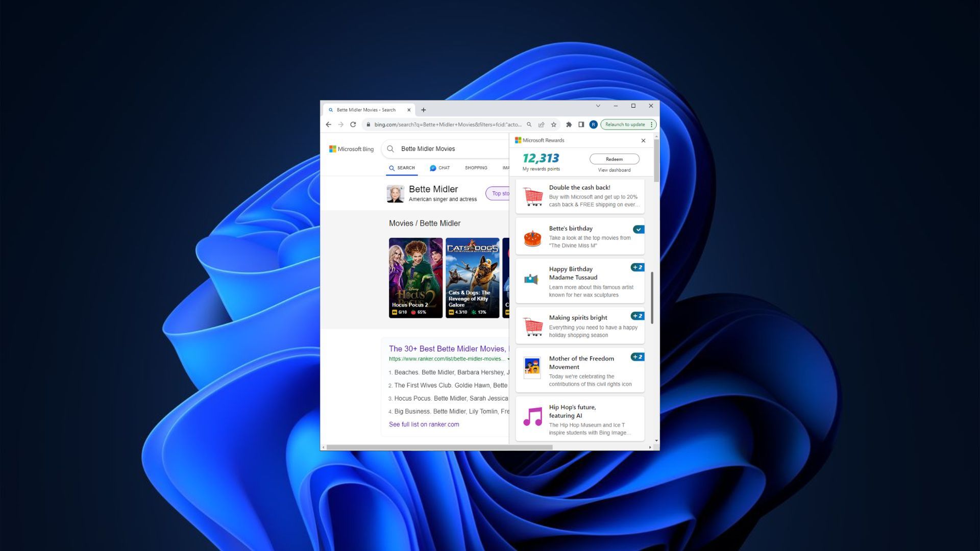Click the Hocus Pocus 2 movie thumbnail

(414, 277)
